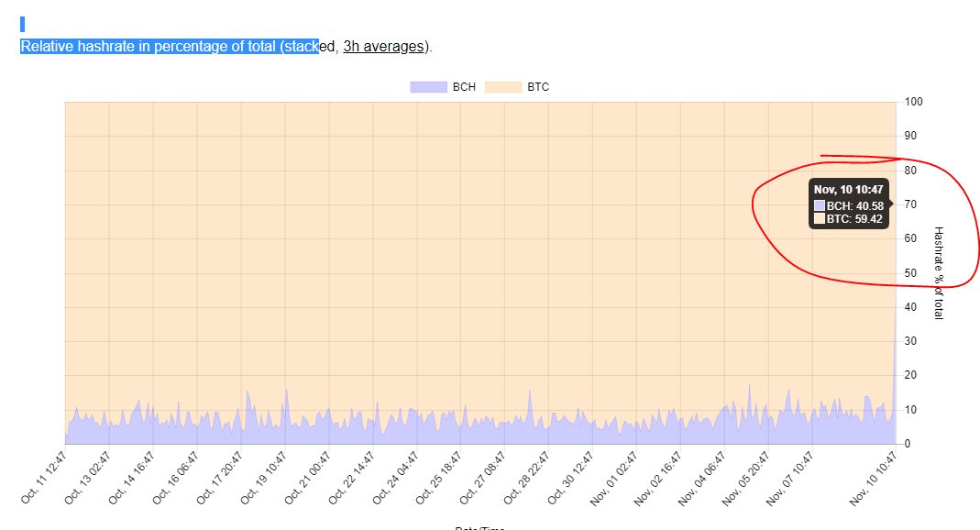The height and width of the screenshot is (530, 980).
Task: Click the 'Oct, 17 20:47' x-axis label
Action: click(x=219, y=478)
